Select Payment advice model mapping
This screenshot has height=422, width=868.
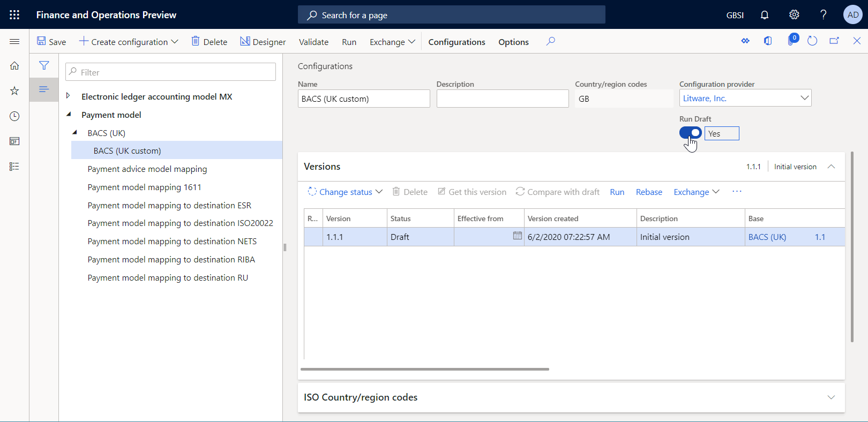click(147, 169)
